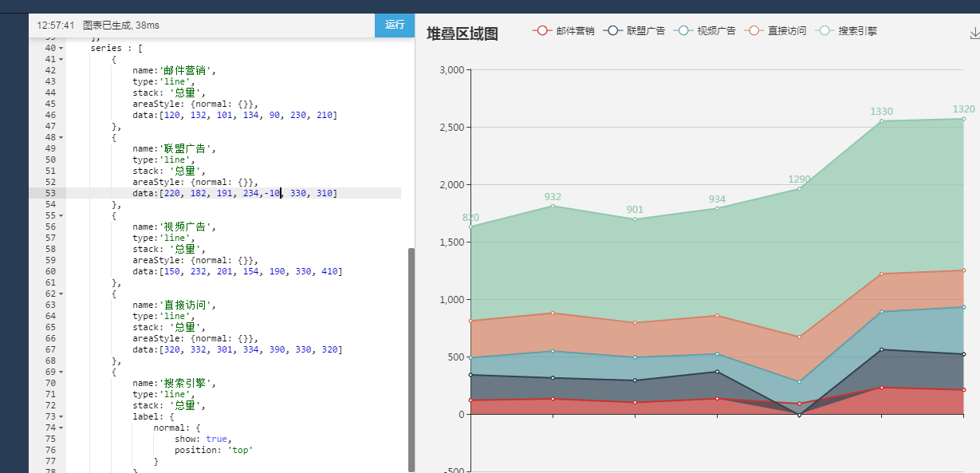Click the 图表已生成, 38ms status message
The image size is (980, 473).
pos(121,26)
